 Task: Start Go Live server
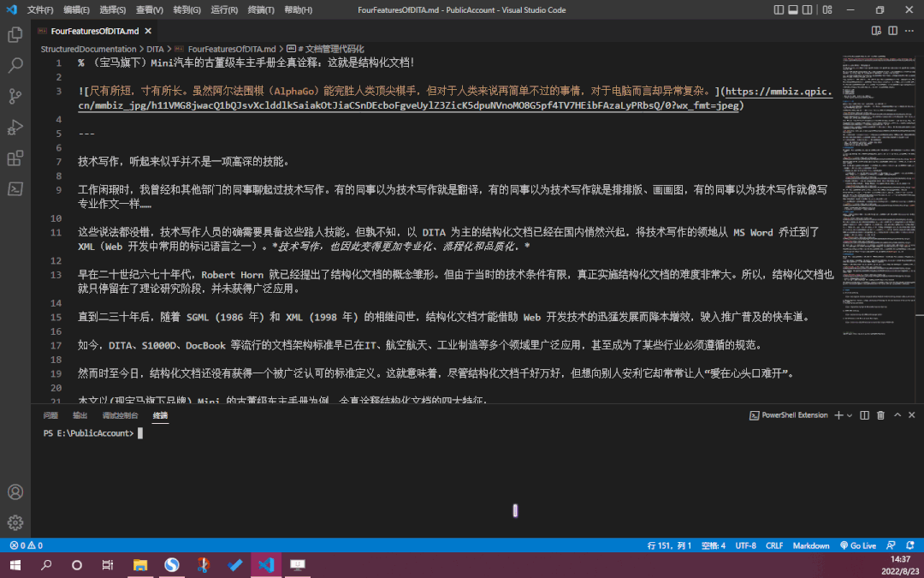pyautogui.click(x=858, y=545)
